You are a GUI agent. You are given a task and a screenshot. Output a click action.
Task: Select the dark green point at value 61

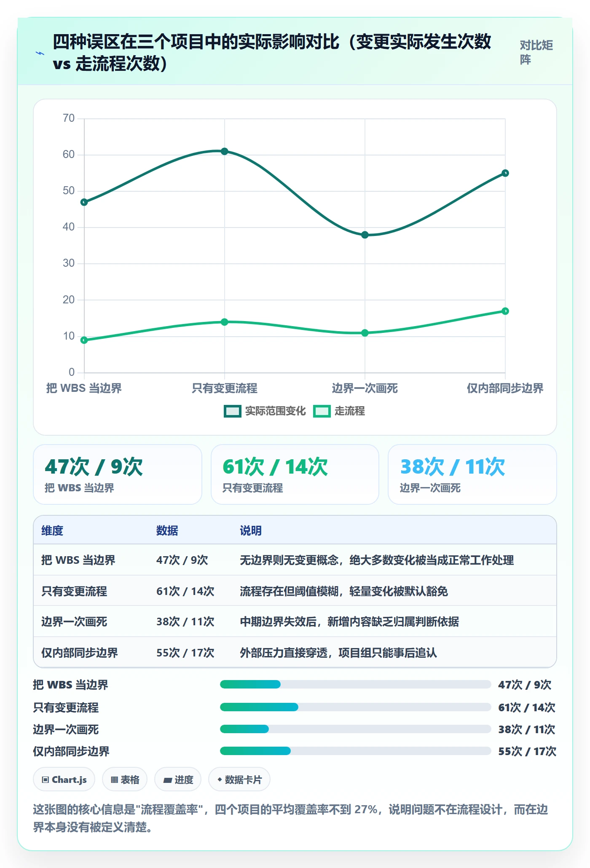click(225, 151)
